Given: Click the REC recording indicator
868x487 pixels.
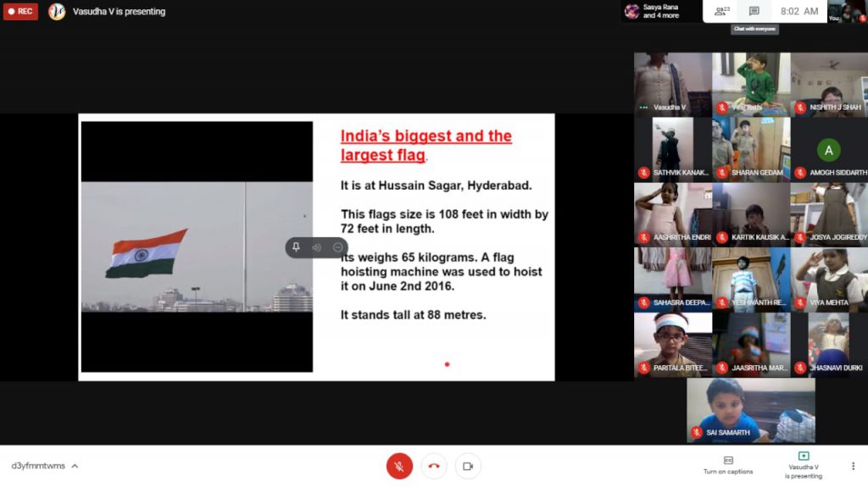Looking at the screenshot, I should tap(20, 12).
